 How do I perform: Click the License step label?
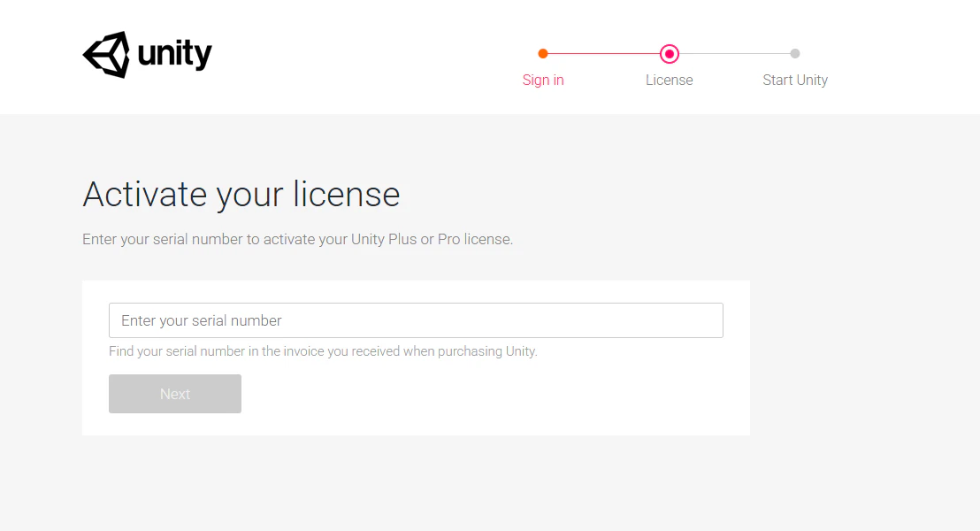tap(670, 80)
